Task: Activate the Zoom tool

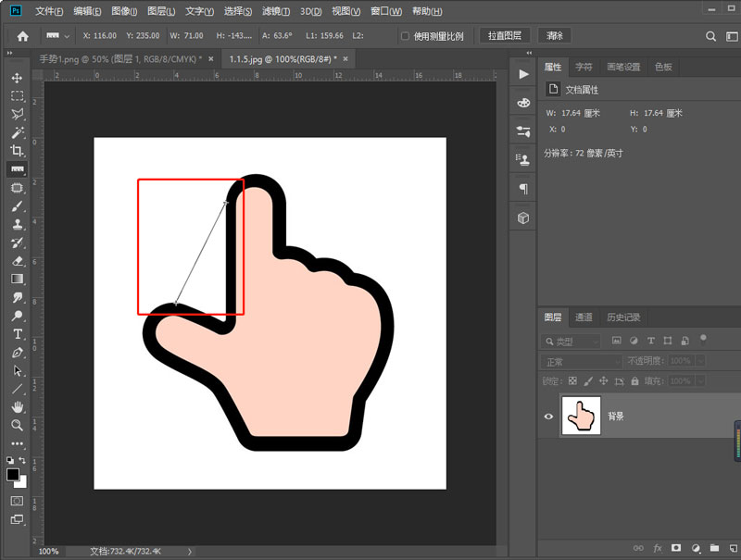Action: [17, 425]
